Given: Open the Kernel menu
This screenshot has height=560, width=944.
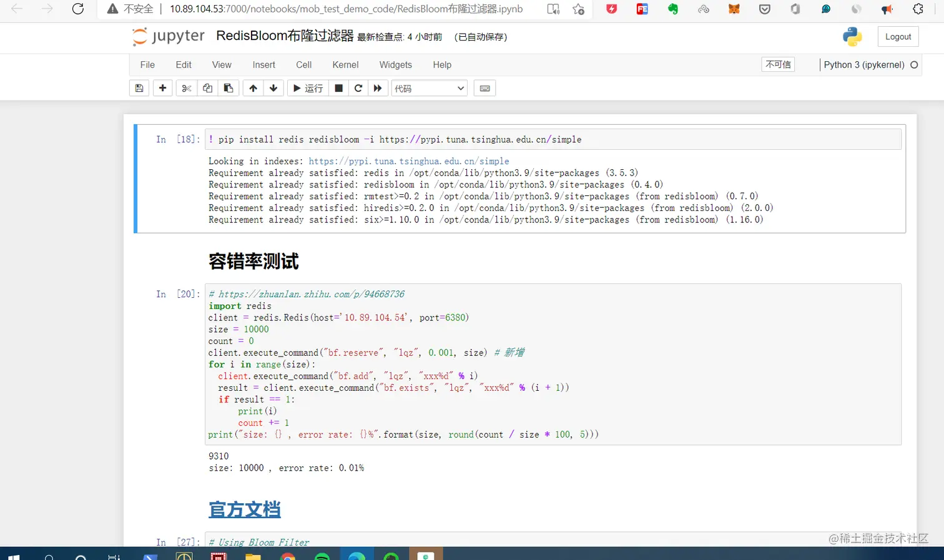Looking at the screenshot, I should click(345, 65).
